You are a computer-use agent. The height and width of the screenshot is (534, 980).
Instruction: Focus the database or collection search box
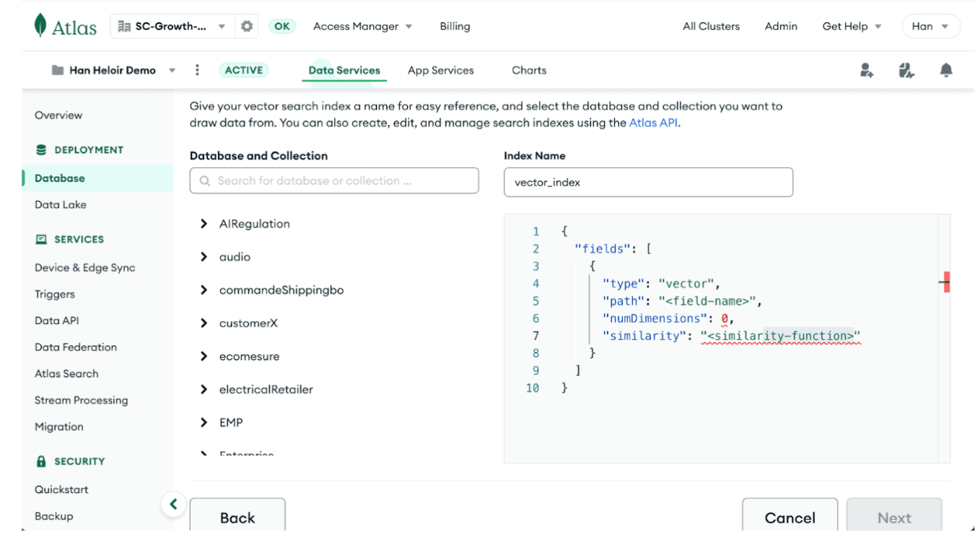(x=334, y=180)
